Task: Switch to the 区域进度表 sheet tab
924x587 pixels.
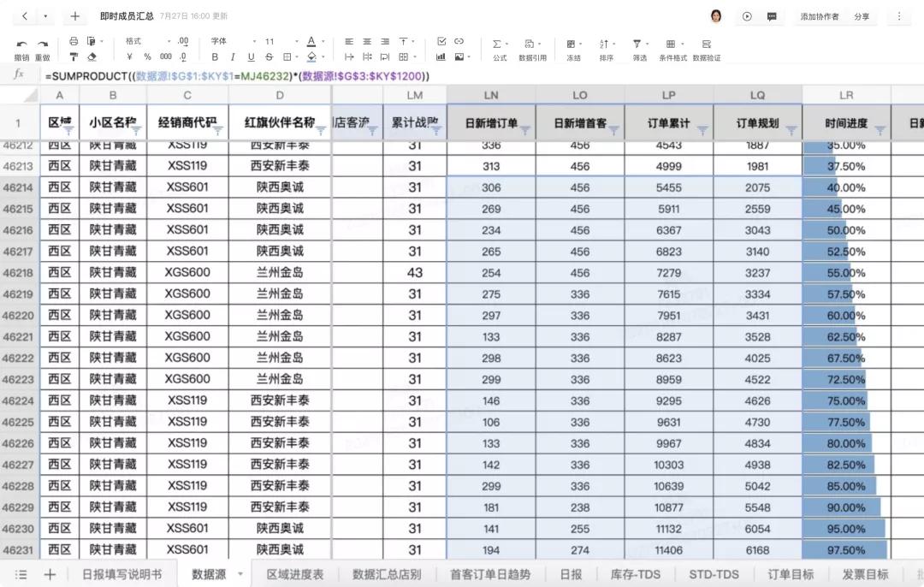Action: [x=296, y=574]
